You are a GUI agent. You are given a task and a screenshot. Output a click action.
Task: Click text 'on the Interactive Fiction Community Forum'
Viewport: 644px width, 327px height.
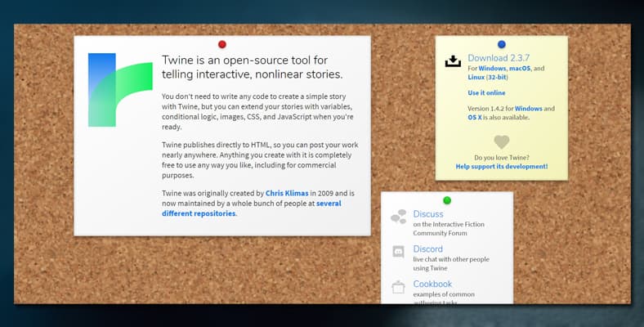(449, 228)
